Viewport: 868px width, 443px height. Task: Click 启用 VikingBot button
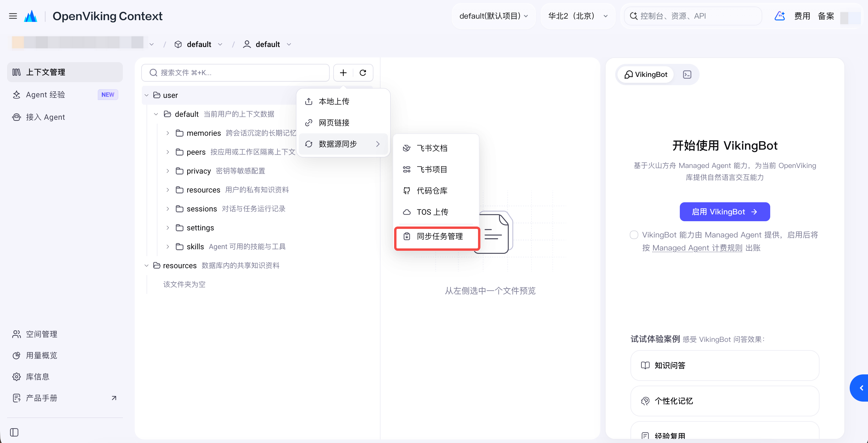[x=725, y=211]
